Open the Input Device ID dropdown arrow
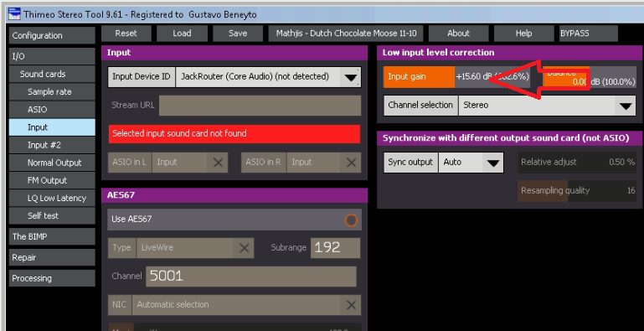 coord(350,77)
